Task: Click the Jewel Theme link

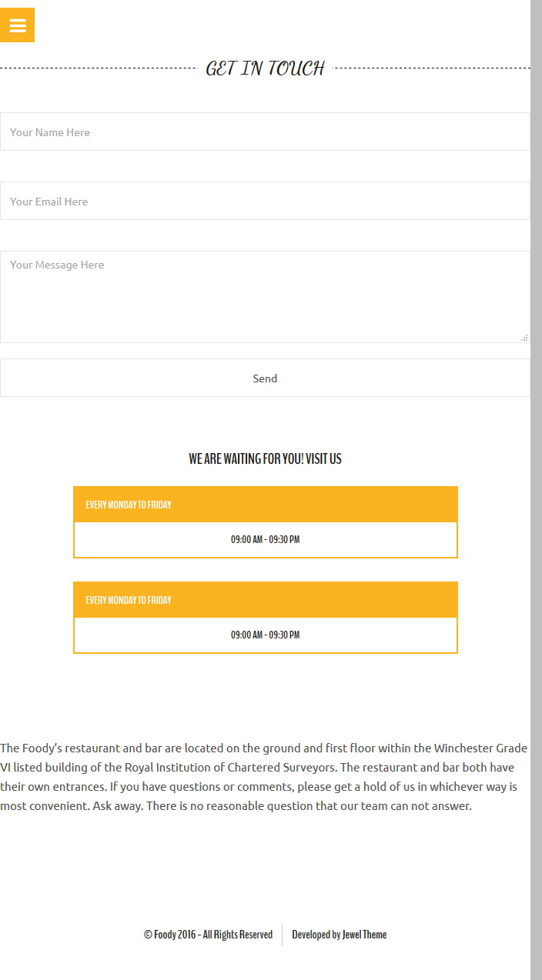Action: 365,935
